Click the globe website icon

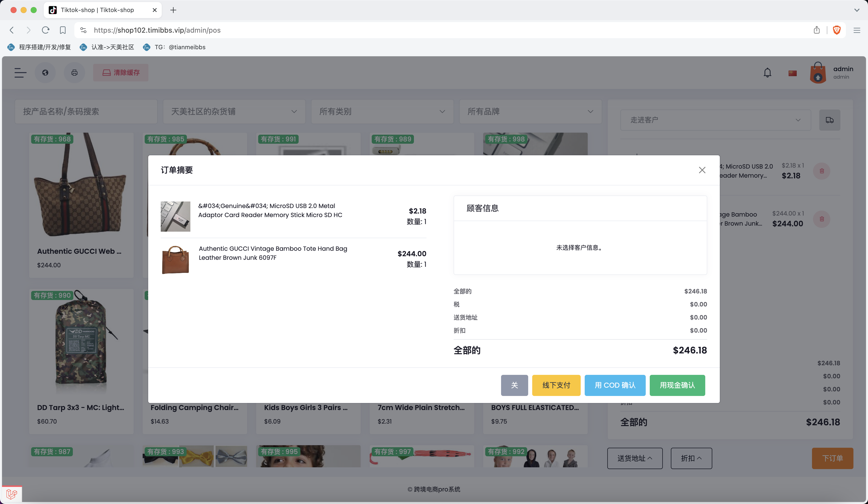click(x=45, y=73)
